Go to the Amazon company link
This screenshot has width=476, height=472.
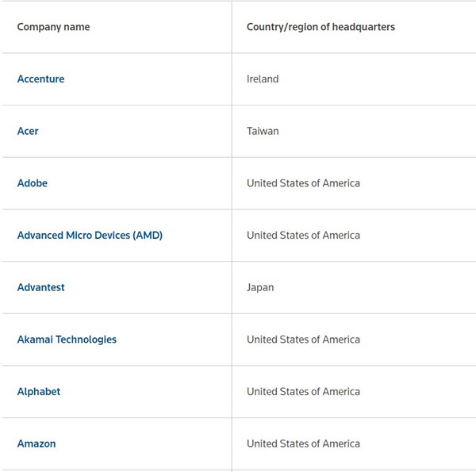coord(36,444)
